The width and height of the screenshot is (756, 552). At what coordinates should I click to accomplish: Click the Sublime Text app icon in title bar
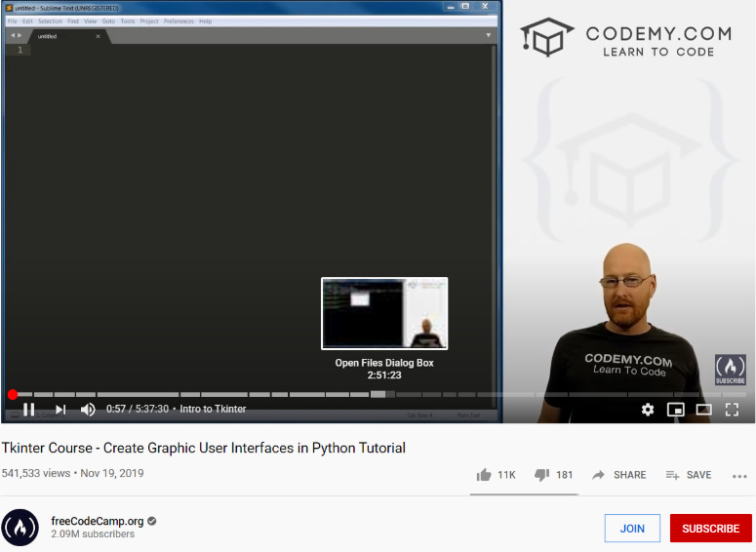pos(9,8)
